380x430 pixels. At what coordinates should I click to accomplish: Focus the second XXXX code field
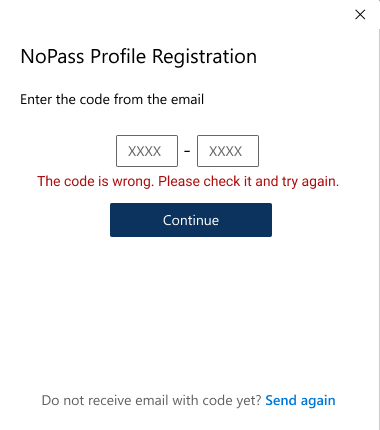pyautogui.click(x=228, y=151)
